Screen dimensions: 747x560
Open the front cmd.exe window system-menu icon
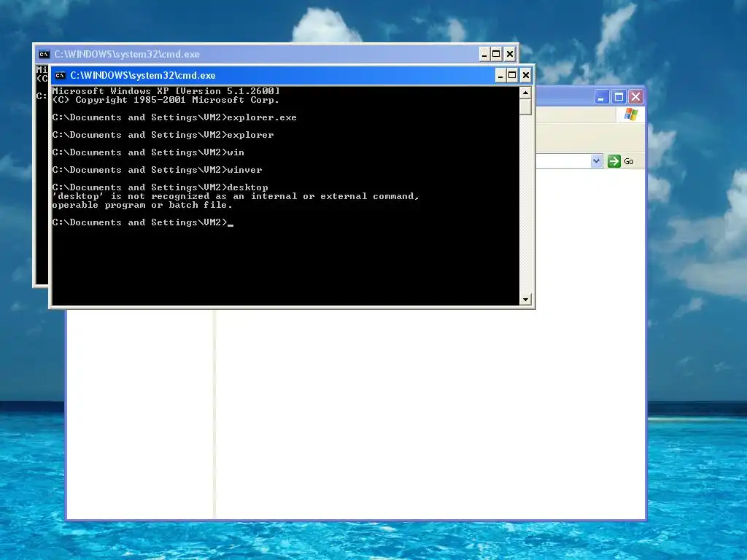tap(60, 75)
